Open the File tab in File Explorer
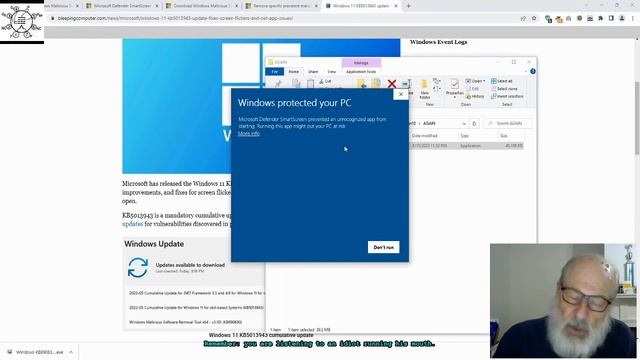Screen dimensions: 640x360 click(x=275, y=71)
